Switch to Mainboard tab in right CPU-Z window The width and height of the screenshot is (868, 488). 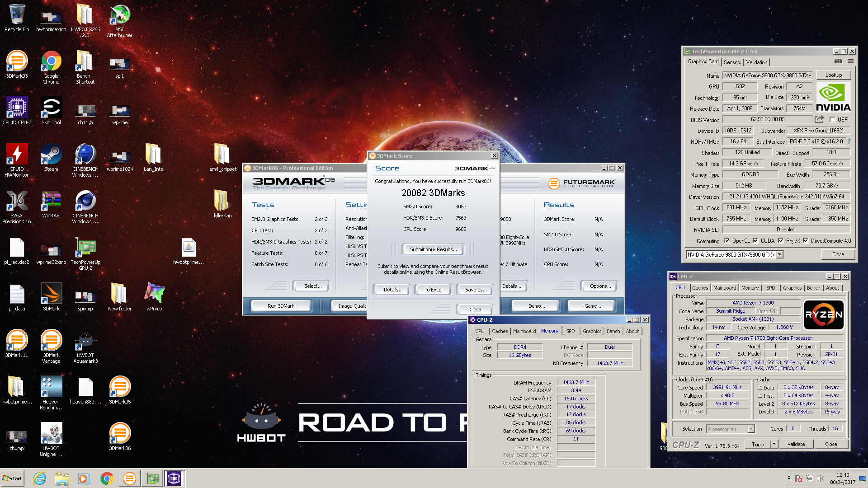point(725,288)
